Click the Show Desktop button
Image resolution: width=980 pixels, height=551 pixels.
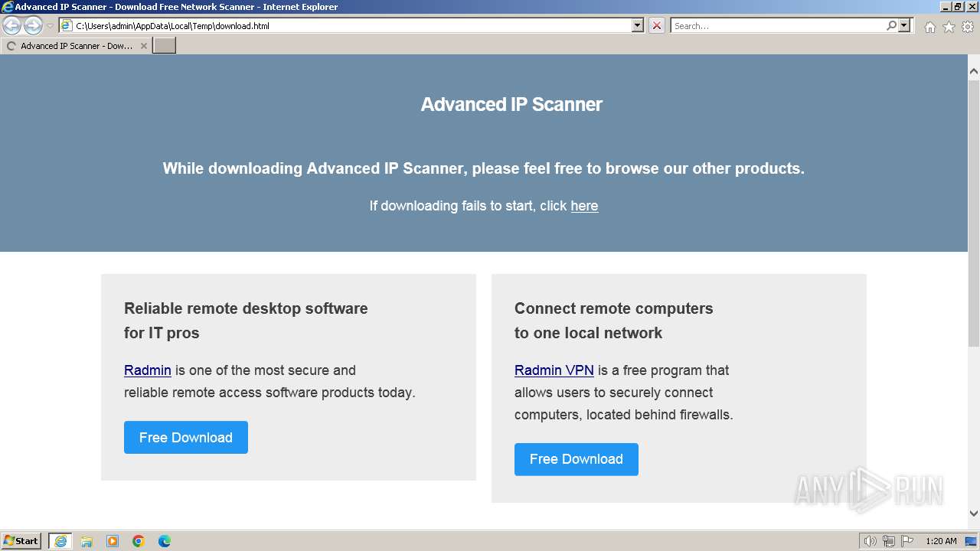(x=972, y=541)
